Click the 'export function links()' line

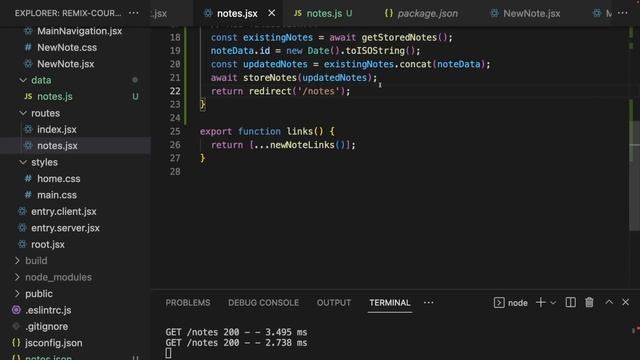pyautogui.click(x=267, y=131)
